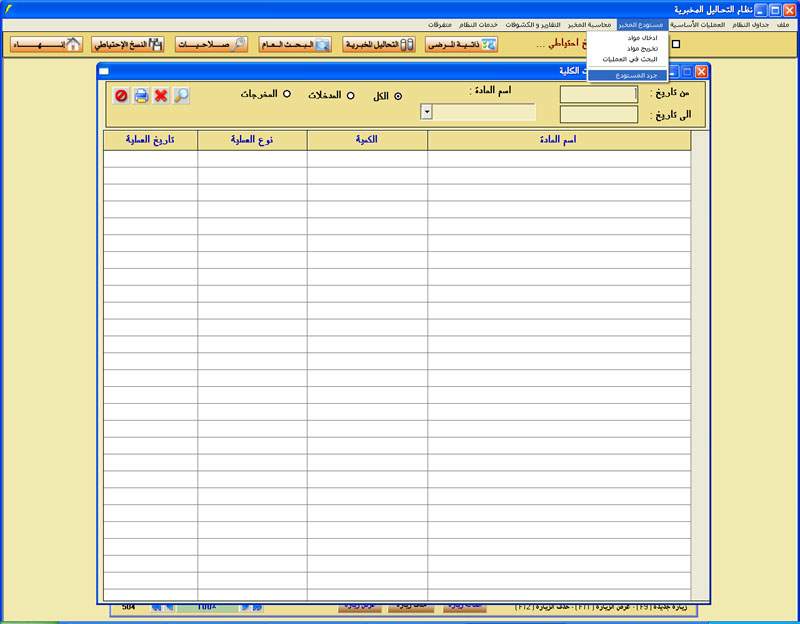Open التحاليل المخبرية lab tests toolbar button
Viewport: 800px width, 624px height.
click(x=378, y=45)
